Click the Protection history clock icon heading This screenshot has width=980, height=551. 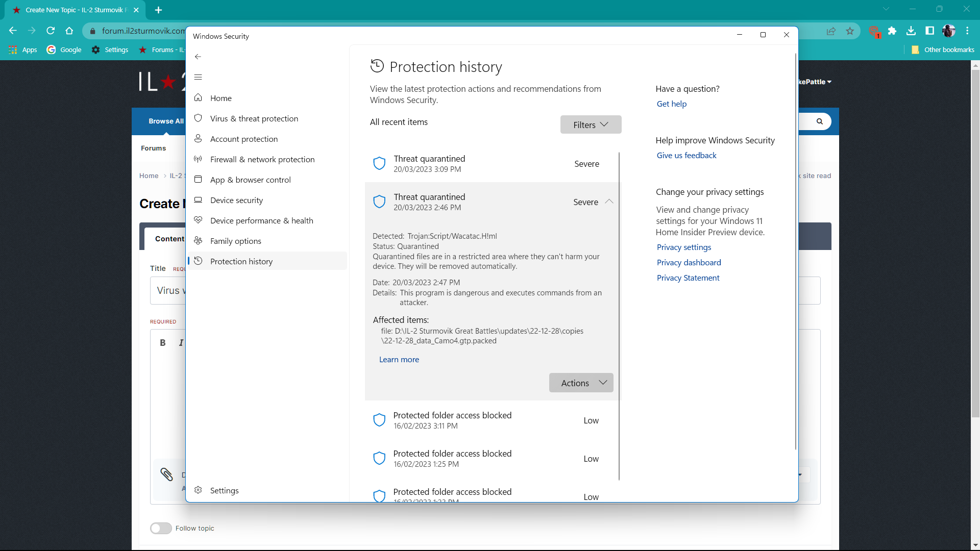click(377, 66)
